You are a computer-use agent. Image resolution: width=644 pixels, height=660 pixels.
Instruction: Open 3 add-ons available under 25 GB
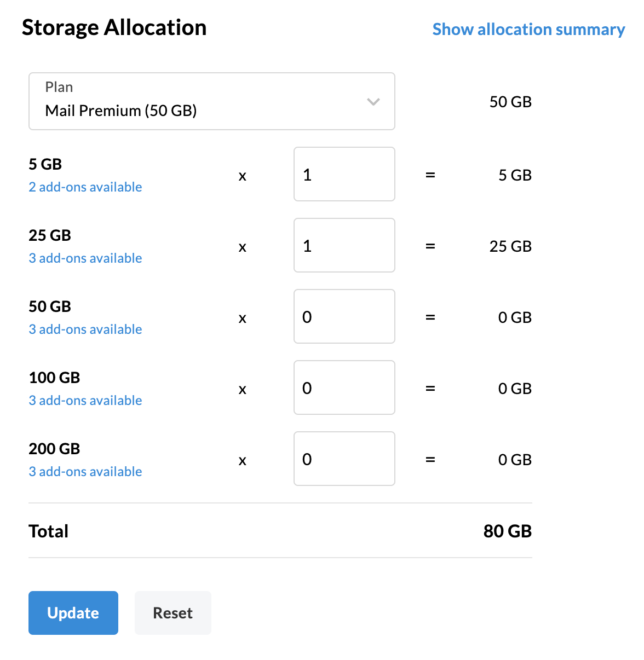[85, 258]
